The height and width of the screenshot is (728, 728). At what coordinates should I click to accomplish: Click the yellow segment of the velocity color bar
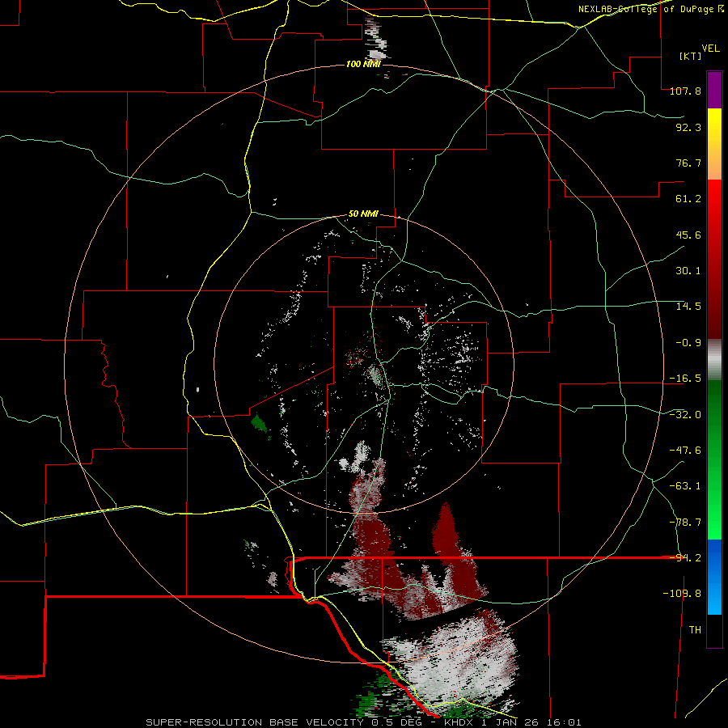(x=714, y=144)
